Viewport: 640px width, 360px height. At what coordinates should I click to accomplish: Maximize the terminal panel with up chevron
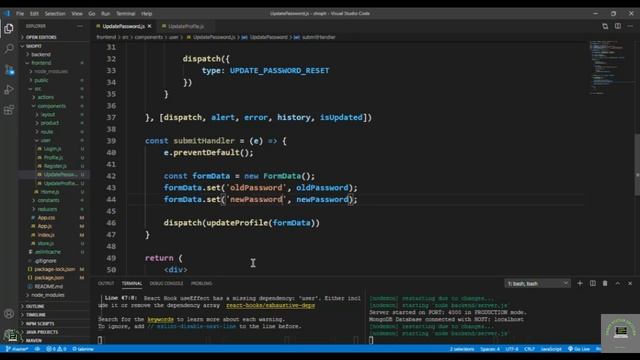618,283
